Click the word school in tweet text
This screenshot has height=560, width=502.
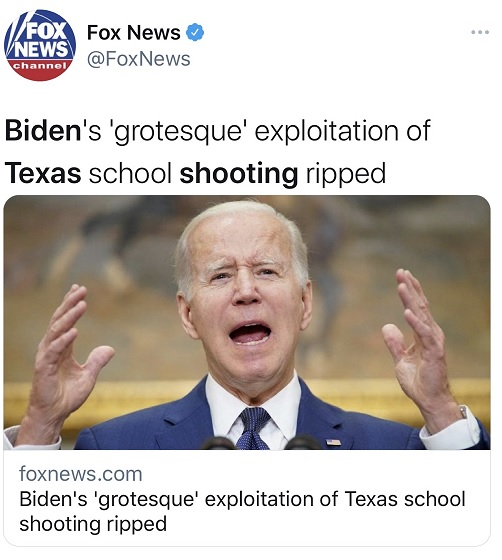pos(130,173)
